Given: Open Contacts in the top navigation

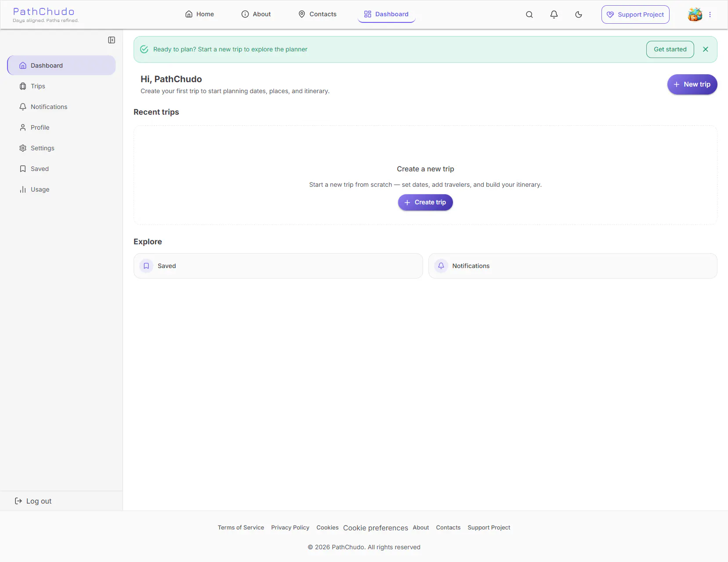Looking at the screenshot, I should [317, 14].
